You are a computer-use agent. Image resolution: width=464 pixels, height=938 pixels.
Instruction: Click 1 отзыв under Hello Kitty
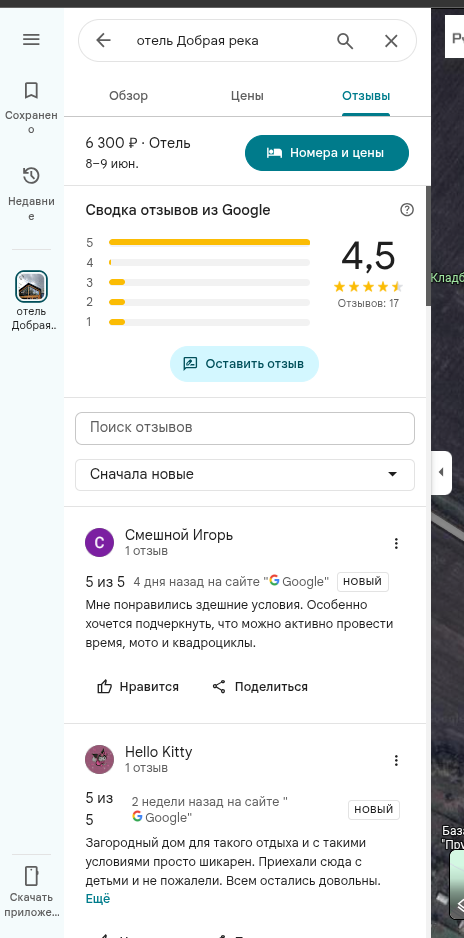pyautogui.click(x=146, y=768)
